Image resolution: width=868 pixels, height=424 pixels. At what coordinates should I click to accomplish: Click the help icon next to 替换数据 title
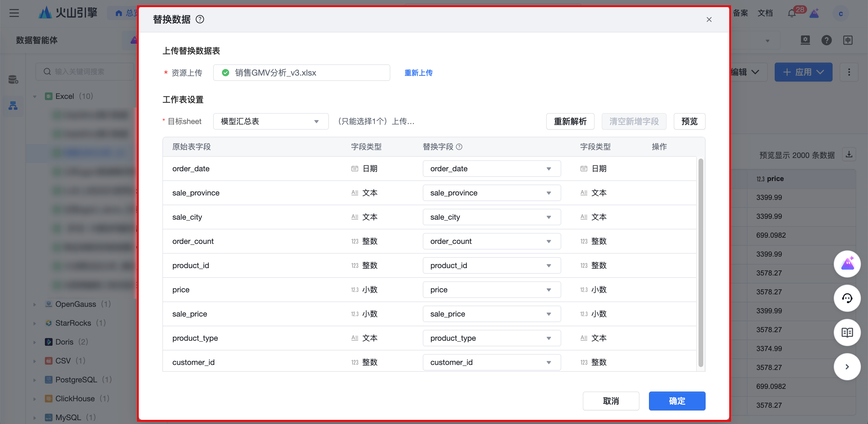200,19
